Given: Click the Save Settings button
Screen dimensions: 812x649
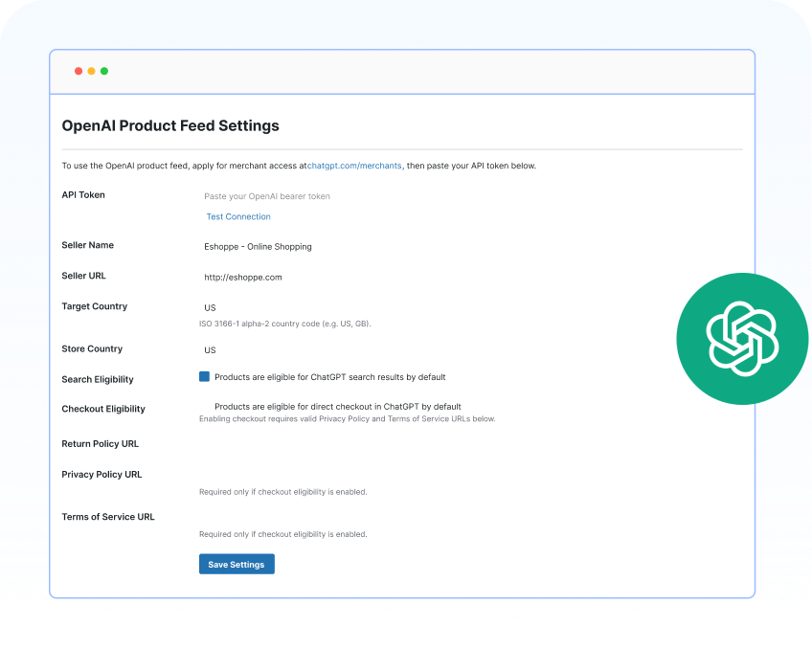Looking at the screenshot, I should pyautogui.click(x=237, y=564).
